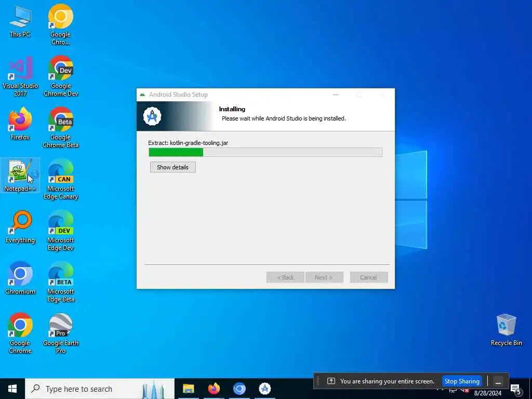The image size is (532, 399).
Task: Select the Google Chrome desktop shortcut
Action: (20, 334)
